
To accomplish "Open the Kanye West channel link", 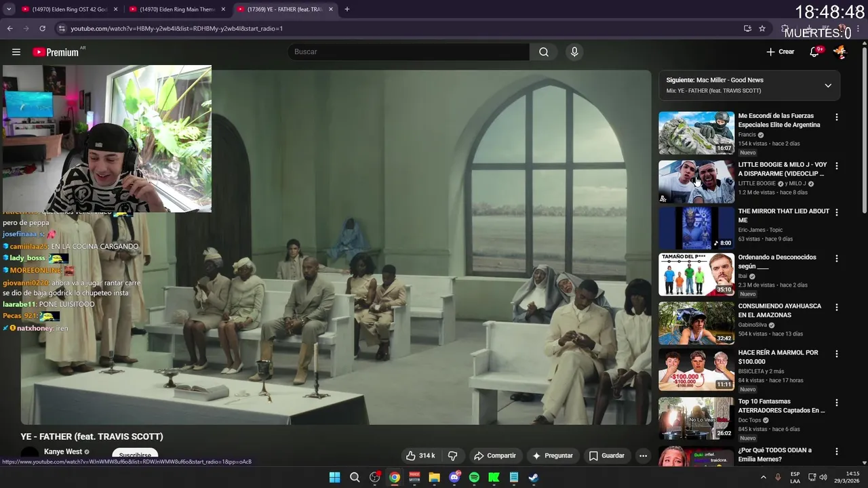I will 63,451.
